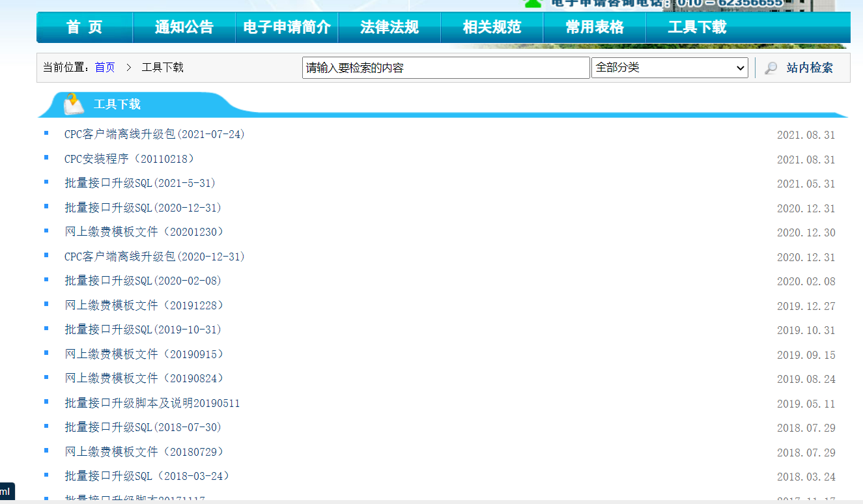The image size is (863, 504).
Task: Open the 电子申请简介 menu item
Action: coord(287,27)
